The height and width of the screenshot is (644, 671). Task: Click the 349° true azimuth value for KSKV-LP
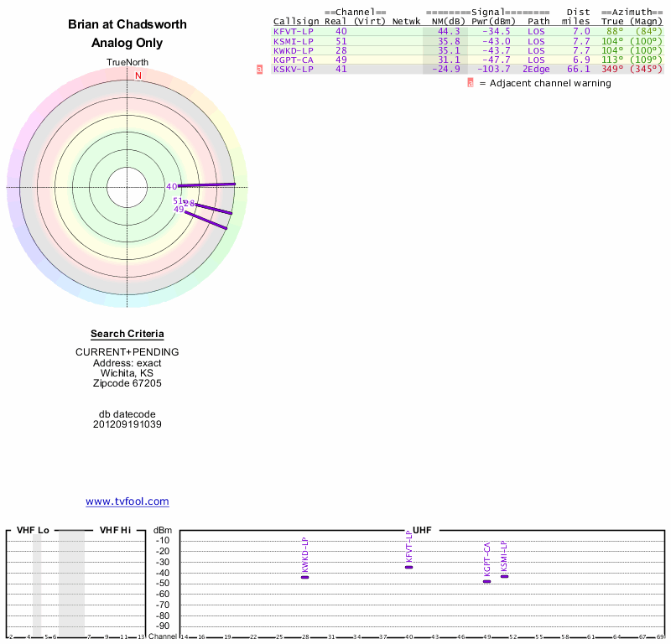[612, 70]
